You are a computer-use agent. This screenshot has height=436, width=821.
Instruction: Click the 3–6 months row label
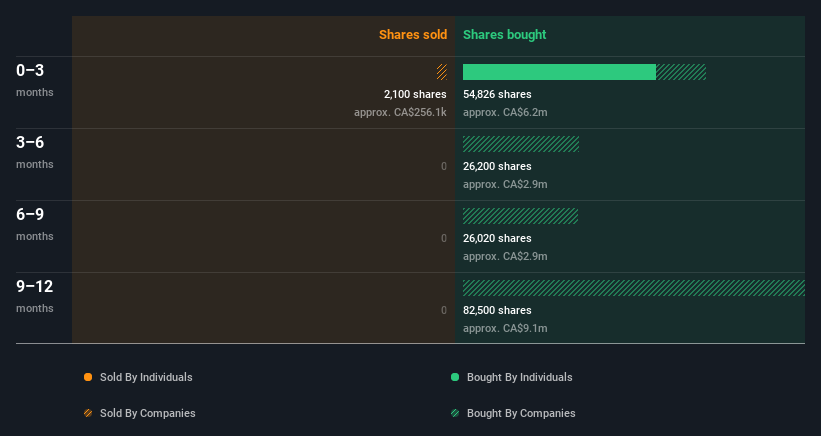(x=35, y=152)
